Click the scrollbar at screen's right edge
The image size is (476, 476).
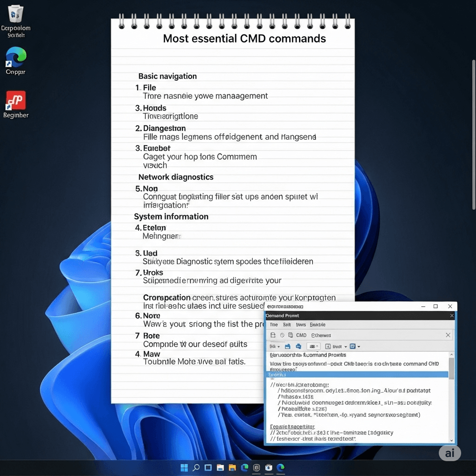[x=474, y=135]
